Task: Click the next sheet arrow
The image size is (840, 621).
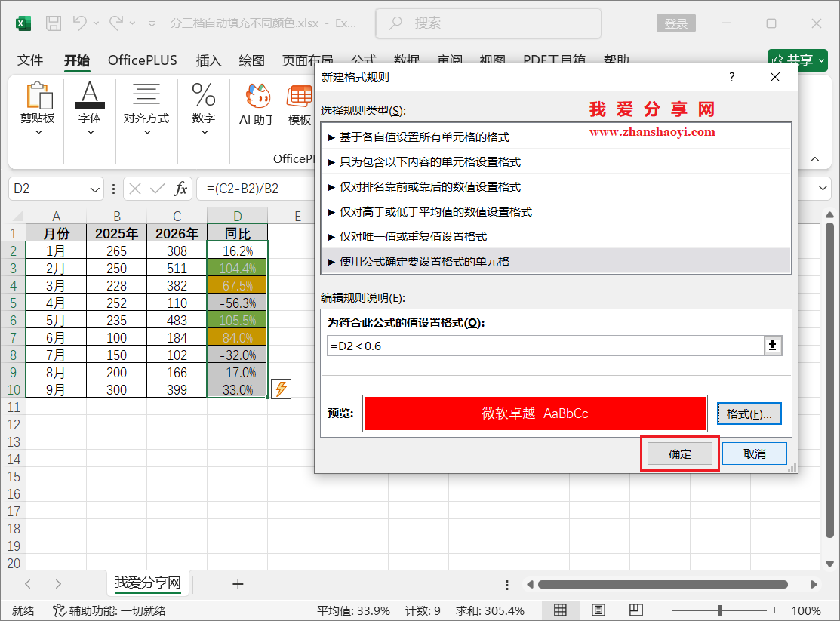Action: [58, 584]
